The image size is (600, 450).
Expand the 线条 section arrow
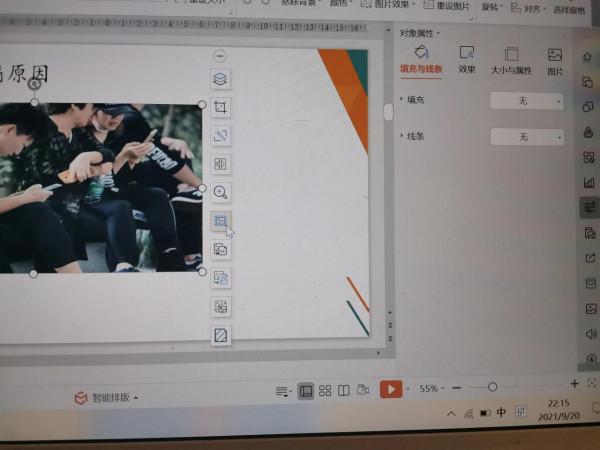tap(402, 135)
